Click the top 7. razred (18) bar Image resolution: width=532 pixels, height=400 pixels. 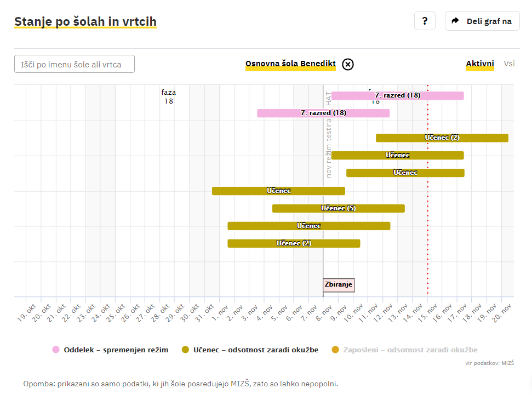click(397, 95)
